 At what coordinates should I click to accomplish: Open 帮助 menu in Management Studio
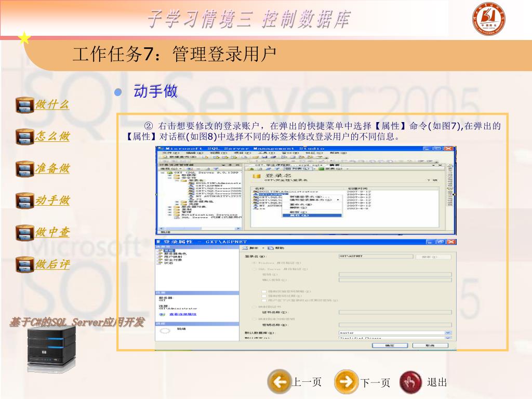pos(338,153)
